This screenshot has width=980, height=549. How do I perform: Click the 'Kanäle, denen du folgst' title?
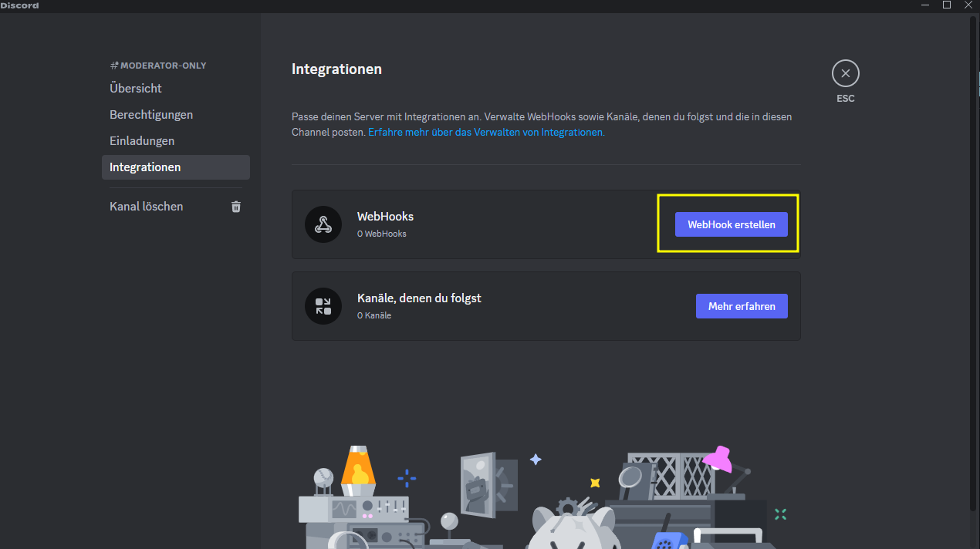419,298
